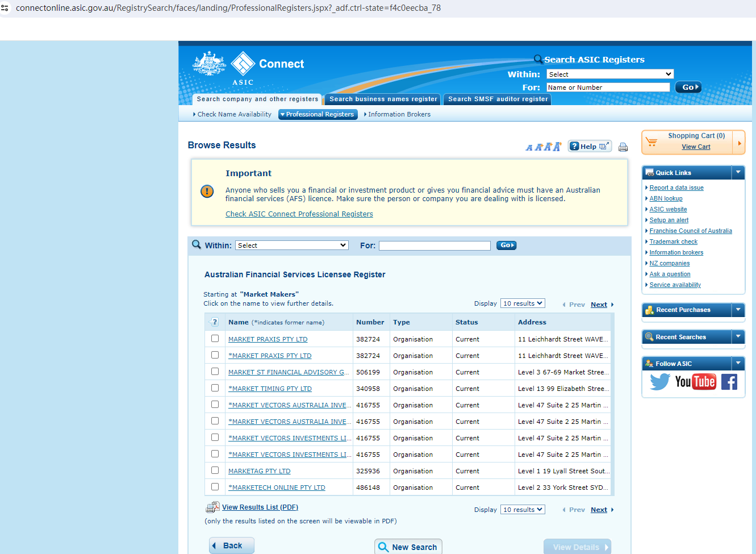Image resolution: width=756 pixels, height=554 pixels.
Task: Click the Facebook icon in Follow ASIC
Action: pyautogui.click(x=729, y=382)
